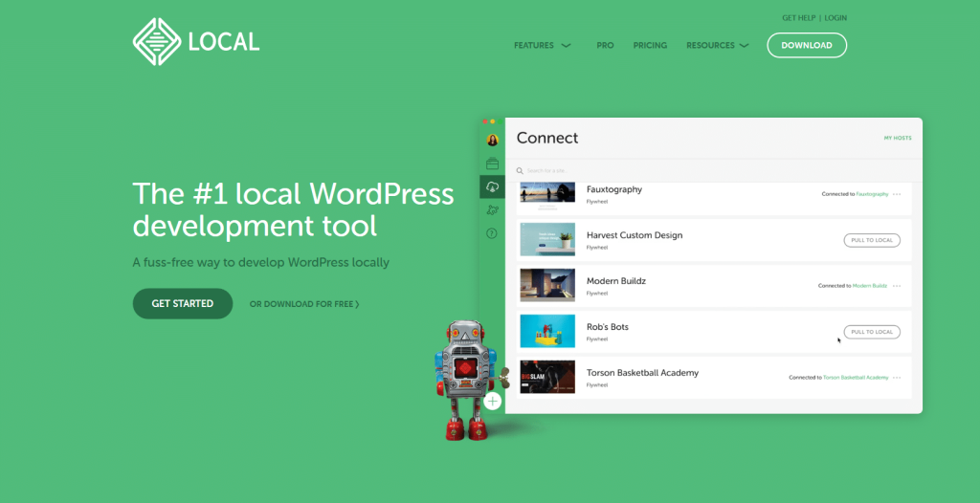
Task: Click the yellow minimize window dot
Action: click(493, 121)
